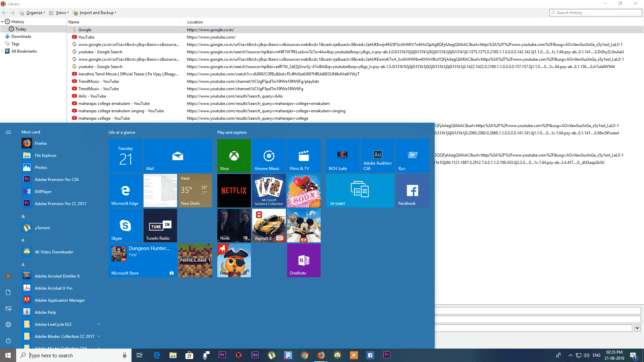
Task: Open Chrome from the taskbar
Action: [305, 355]
